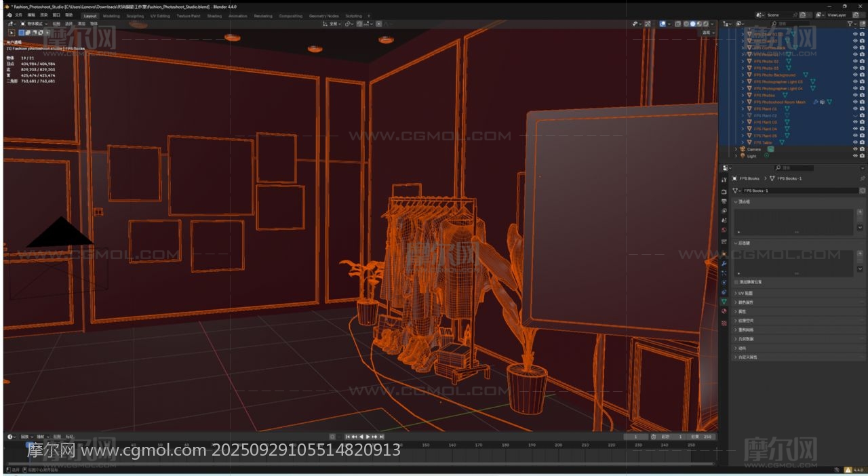Viewport: 868px width, 476px height.
Task: Click the Blender logo in menu bar
Action: [8, 15]
